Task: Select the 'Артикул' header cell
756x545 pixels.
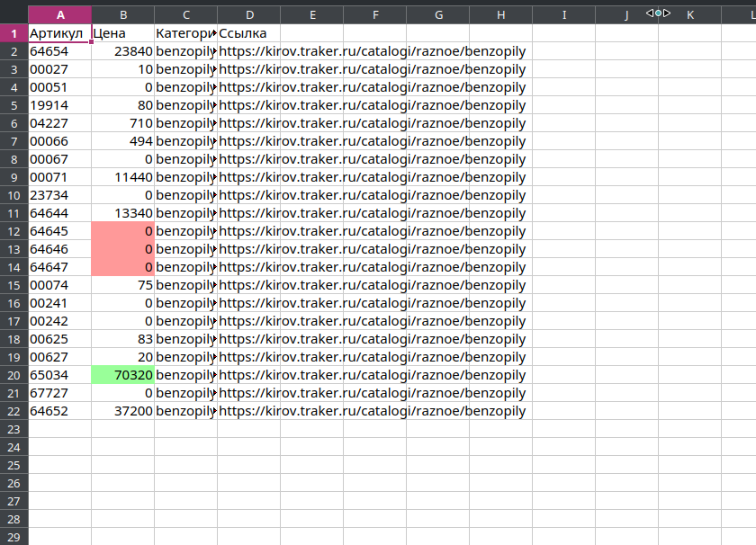Action: (59, 33)
